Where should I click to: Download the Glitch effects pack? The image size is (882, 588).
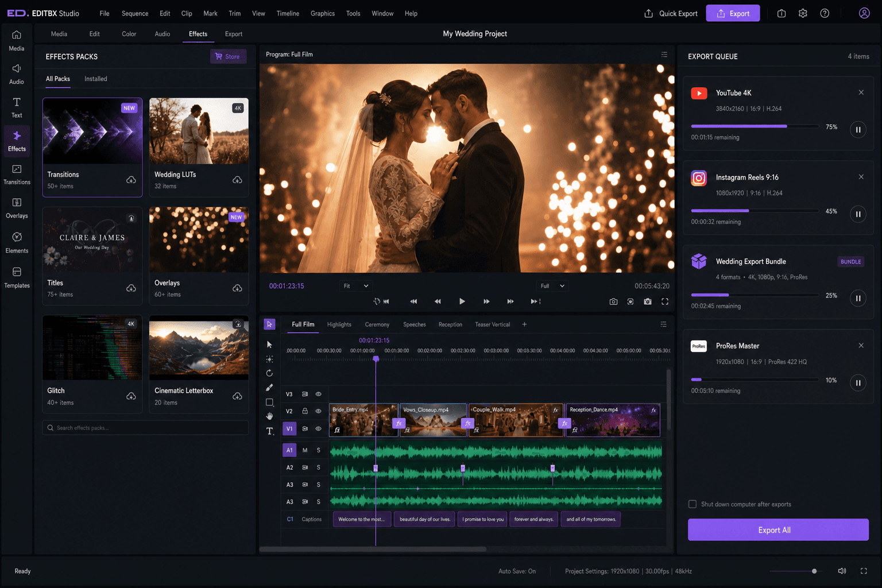131,396
